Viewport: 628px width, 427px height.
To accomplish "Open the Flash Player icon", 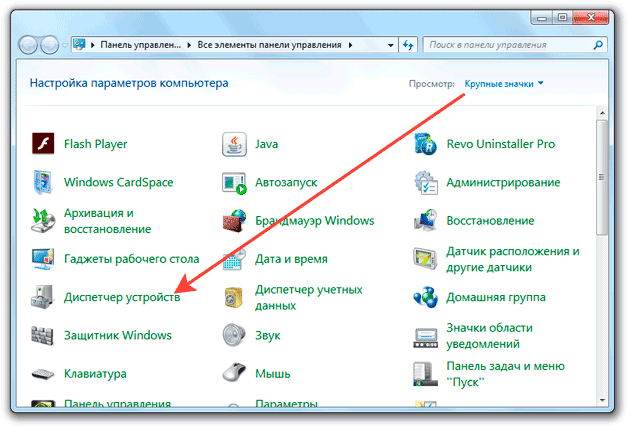I will [43, 143].
